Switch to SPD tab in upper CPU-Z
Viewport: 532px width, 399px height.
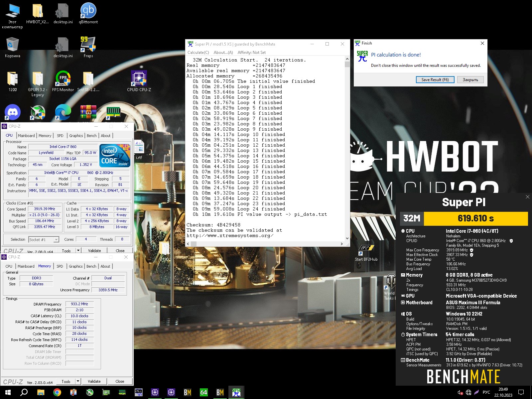click(x=60, y=136)
